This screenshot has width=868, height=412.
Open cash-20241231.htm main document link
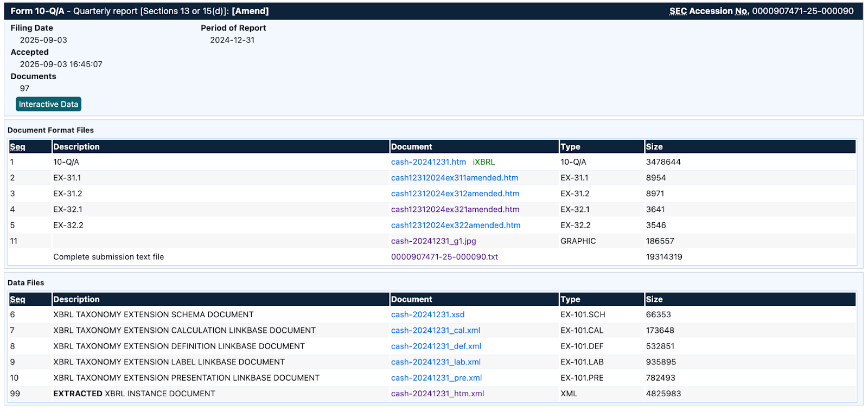[x=428, y=162]
